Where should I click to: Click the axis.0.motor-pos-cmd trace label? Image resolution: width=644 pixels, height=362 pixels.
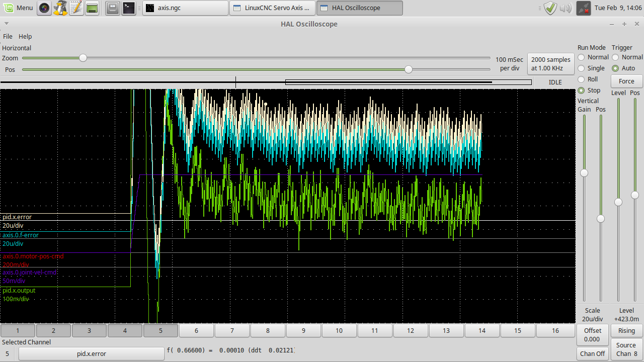point(33,256)
